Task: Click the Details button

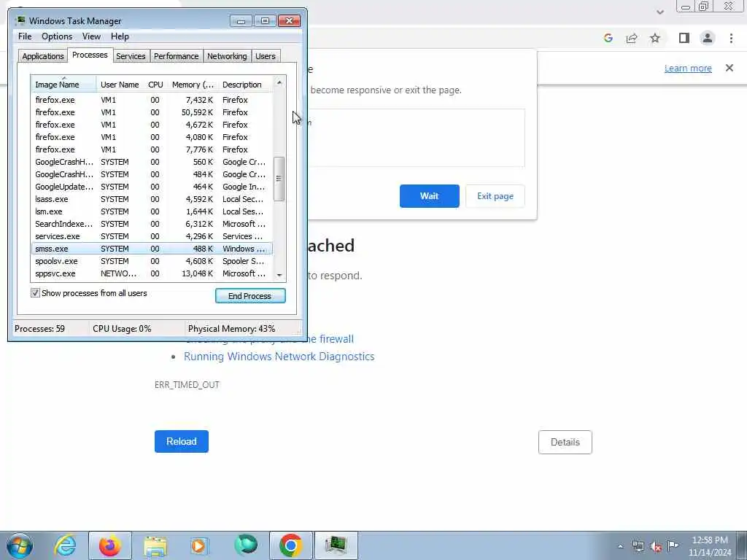Action: click(x=565, y=442)
